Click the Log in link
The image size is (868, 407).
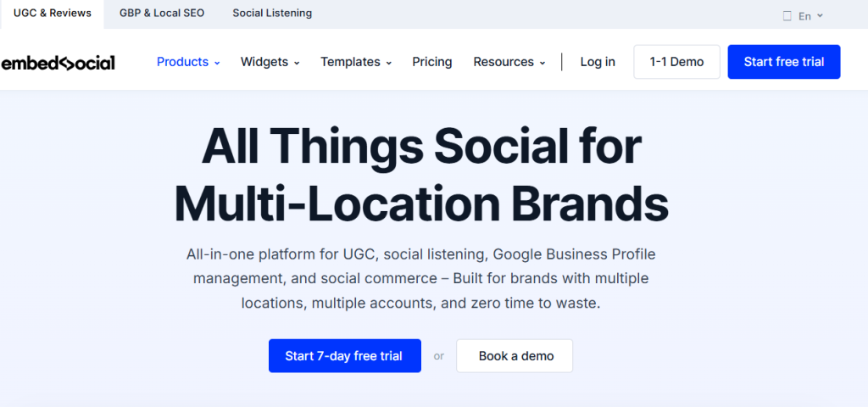[598, 62]
